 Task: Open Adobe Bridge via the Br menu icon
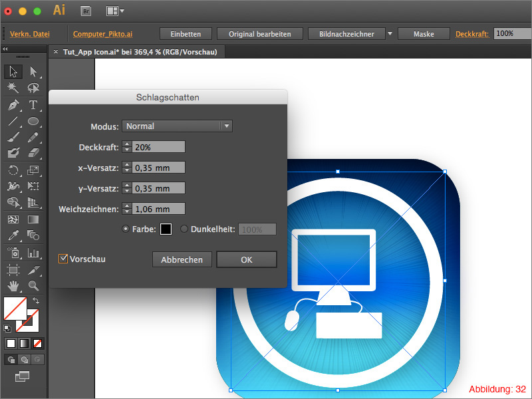(86, 11)
